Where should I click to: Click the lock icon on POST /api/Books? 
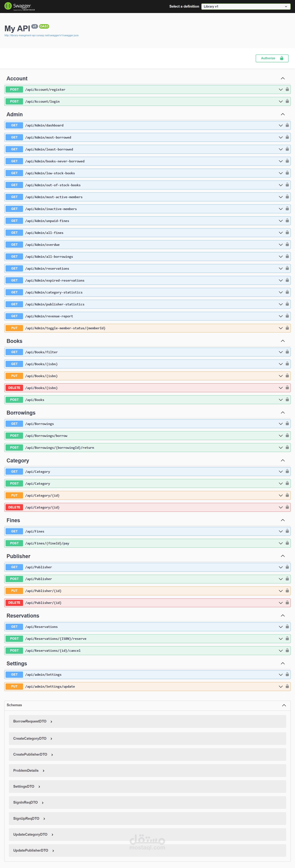(287, 400)
